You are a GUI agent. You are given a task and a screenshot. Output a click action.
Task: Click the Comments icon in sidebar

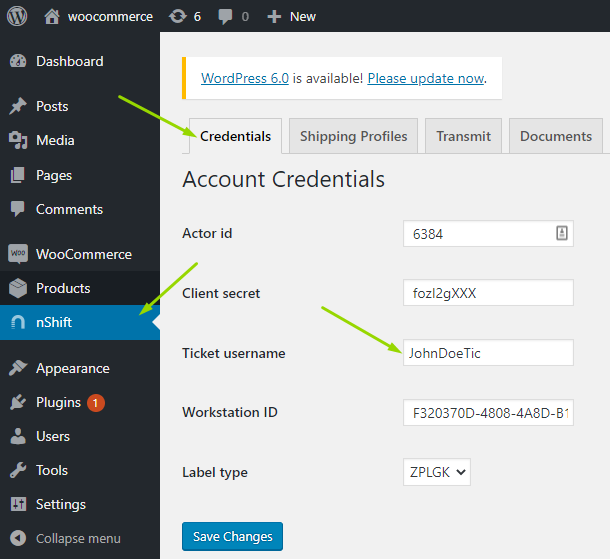tap(18, 209)
